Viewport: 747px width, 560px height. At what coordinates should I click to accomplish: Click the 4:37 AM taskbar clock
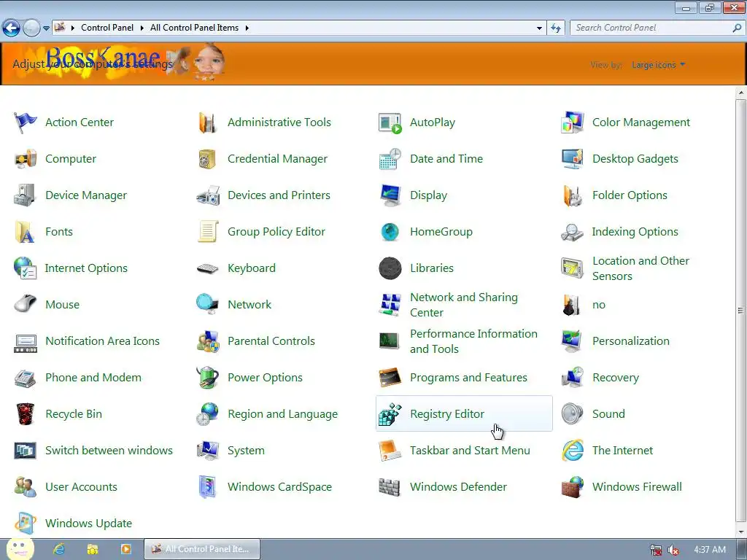pos(710,550)
